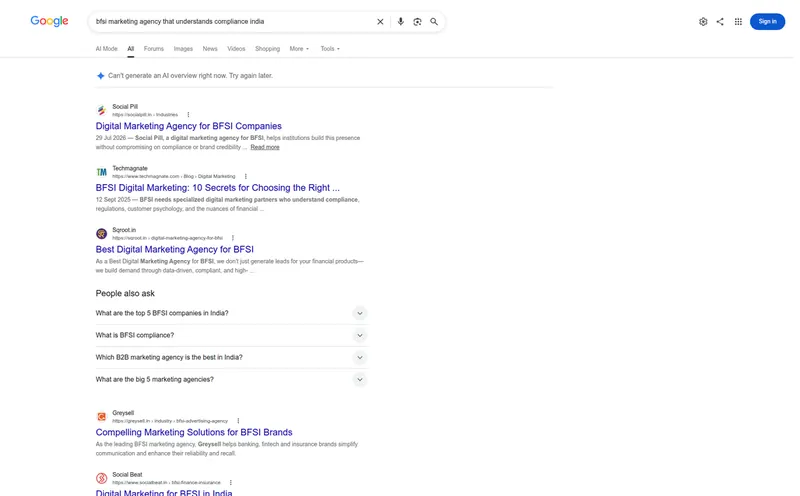Expand 'What is BFSI compliance?' question
This screenshot has height=496, width=800.
click(x=360, y=335)
